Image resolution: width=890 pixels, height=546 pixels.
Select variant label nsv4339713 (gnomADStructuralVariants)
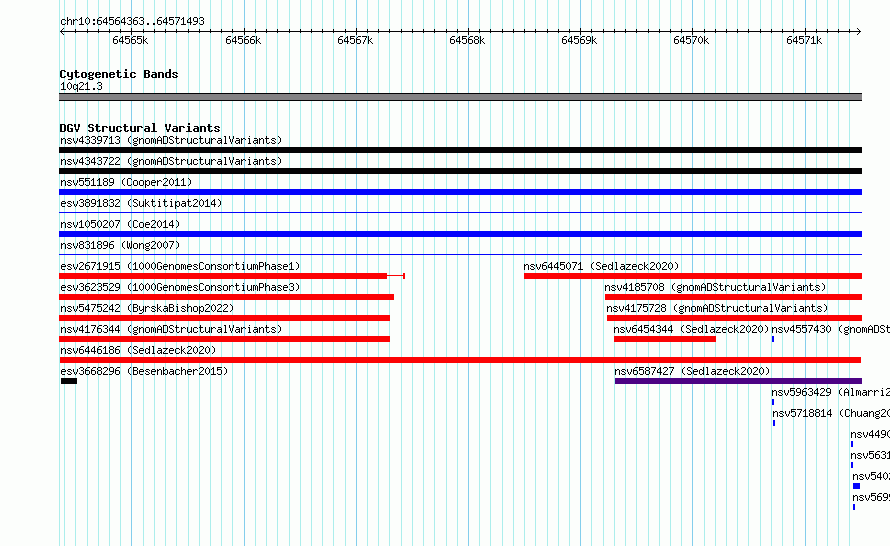[x=171, y=140]
